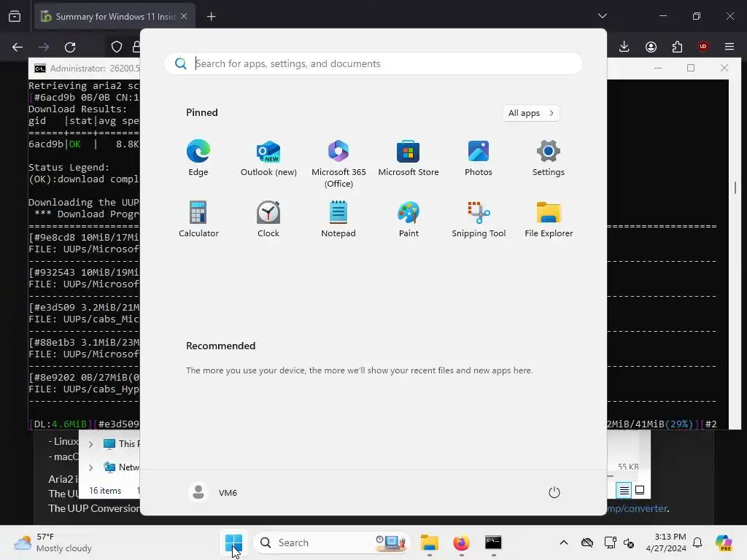
Task: Open Firefox downloads panel
Action: click(624, 47)
